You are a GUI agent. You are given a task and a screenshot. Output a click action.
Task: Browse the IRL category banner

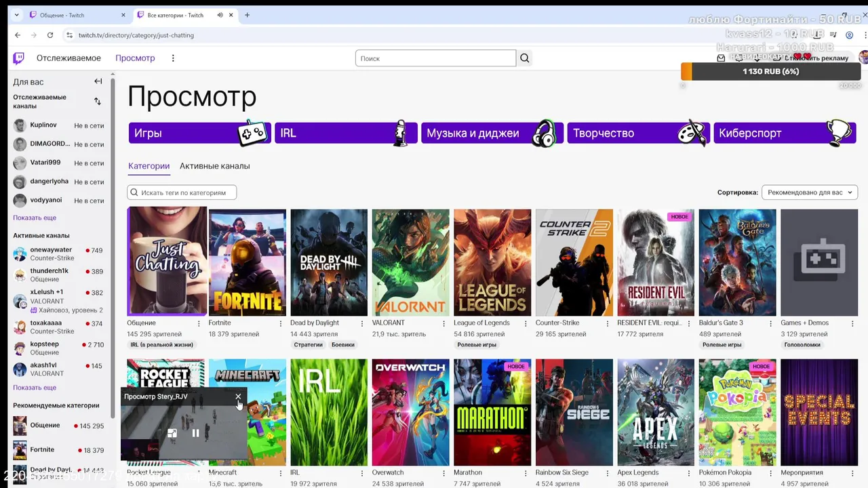(x=346, y=133)
